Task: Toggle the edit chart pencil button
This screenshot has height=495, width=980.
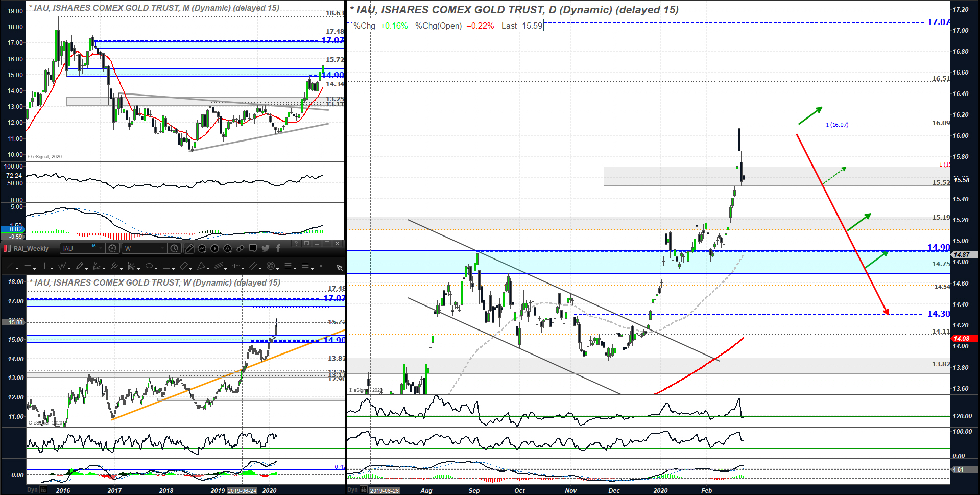Action: coord(189,249)
